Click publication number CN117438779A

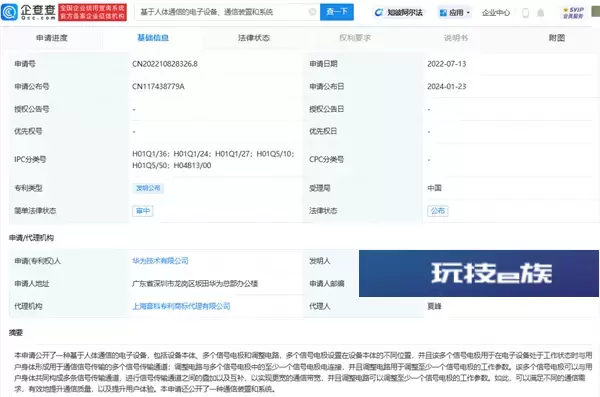(158, 87)
